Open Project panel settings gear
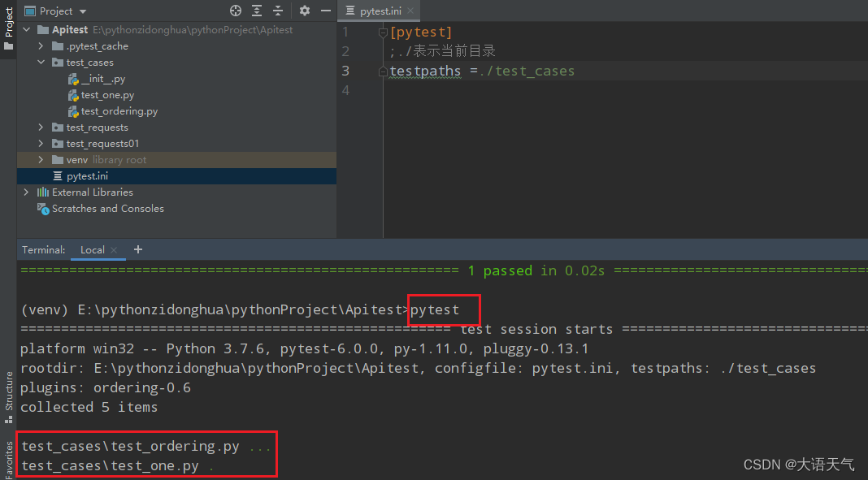Screen dimensions: 868x480 pos(305,11)
